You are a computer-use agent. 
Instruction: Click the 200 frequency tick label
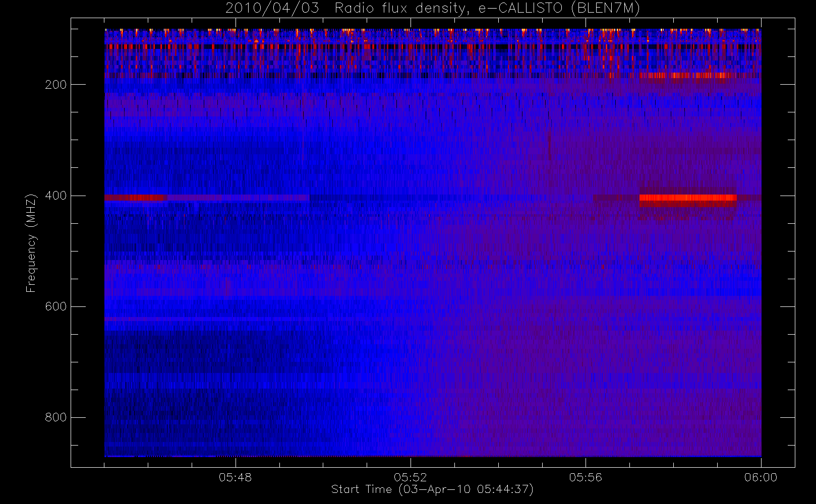tap(55, 85)
